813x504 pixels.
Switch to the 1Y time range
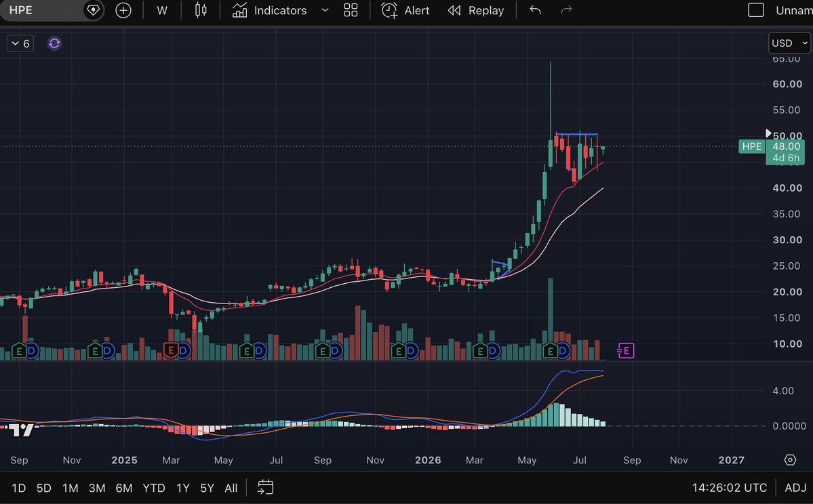click(182, 488)
